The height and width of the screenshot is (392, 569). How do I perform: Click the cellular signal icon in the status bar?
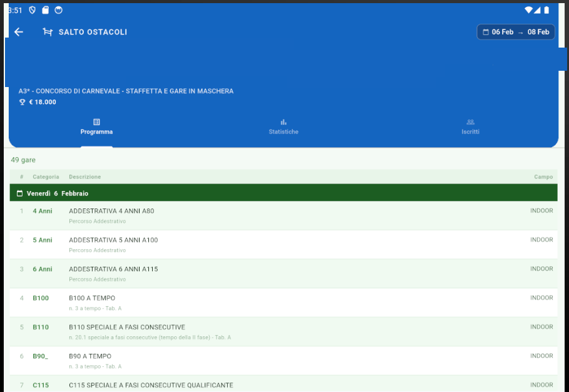point(537,10)
